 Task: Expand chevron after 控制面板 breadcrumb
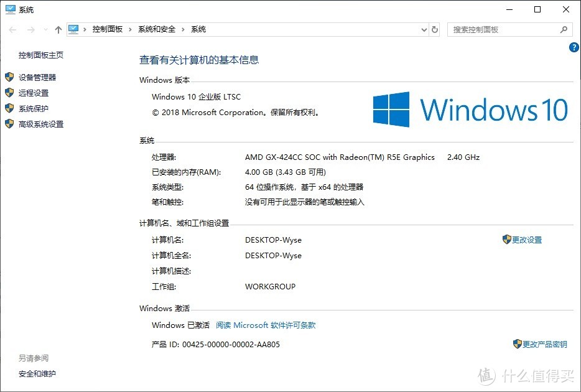tap(130, 30)
